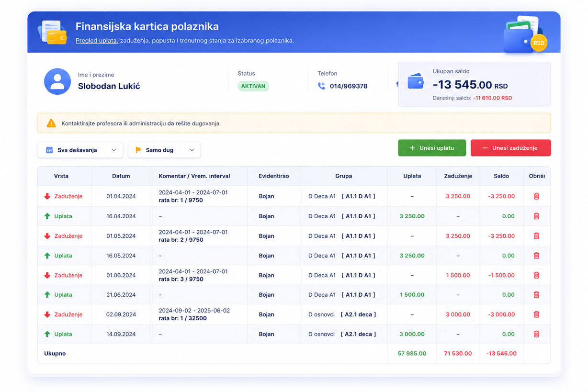Image resolution: width=588 pixels, height=392 pixels.
Task: Delete the 01.04.2024 Zaduženje entry
Action: pyautogui.click(x=536, y=196)
